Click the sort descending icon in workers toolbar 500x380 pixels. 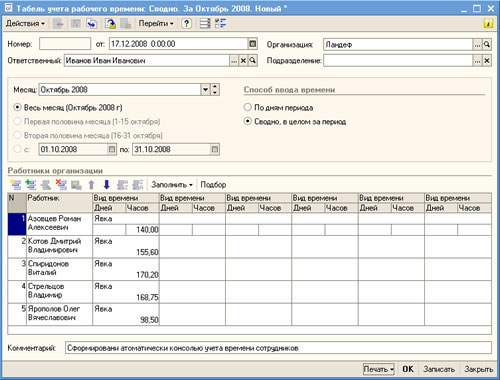138,185
